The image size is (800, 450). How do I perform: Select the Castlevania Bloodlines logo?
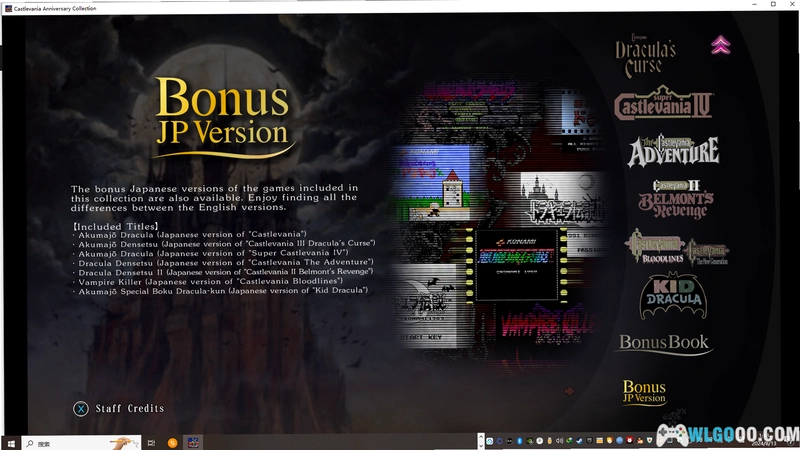[x=655, y=246]
